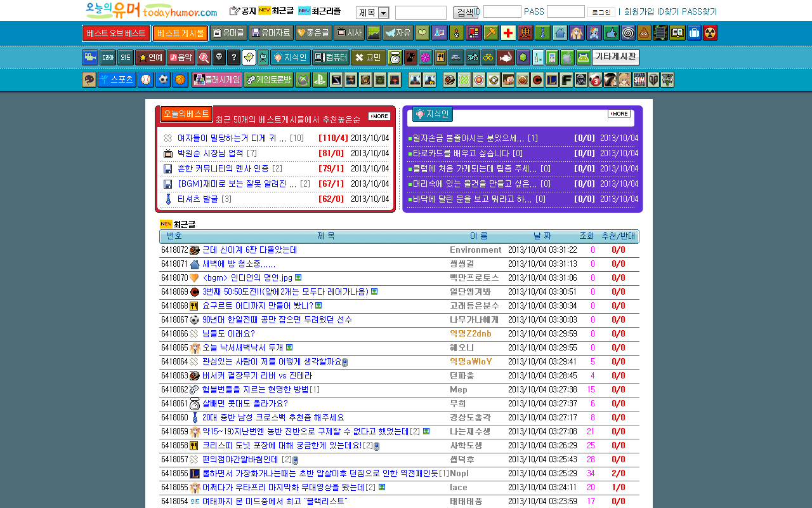Screen dimensions: 812x508
Task: Click the PASS password input field
Action: [565, 11]
